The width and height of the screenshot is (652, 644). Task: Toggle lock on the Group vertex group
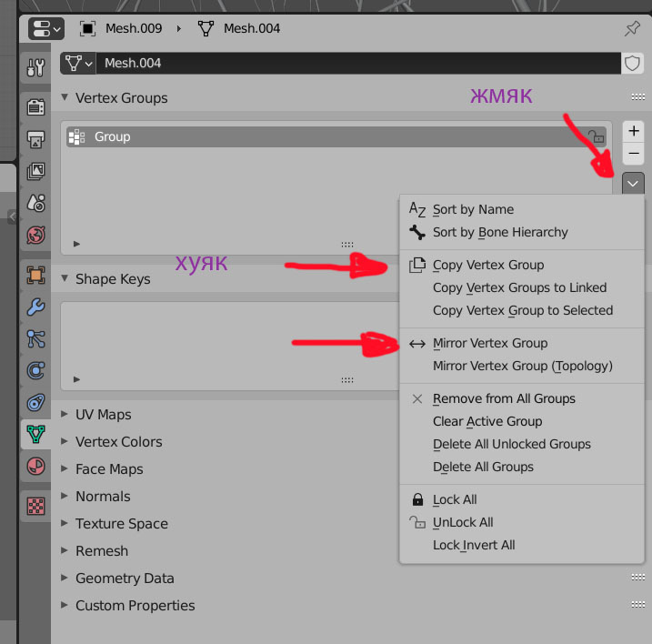596,136
